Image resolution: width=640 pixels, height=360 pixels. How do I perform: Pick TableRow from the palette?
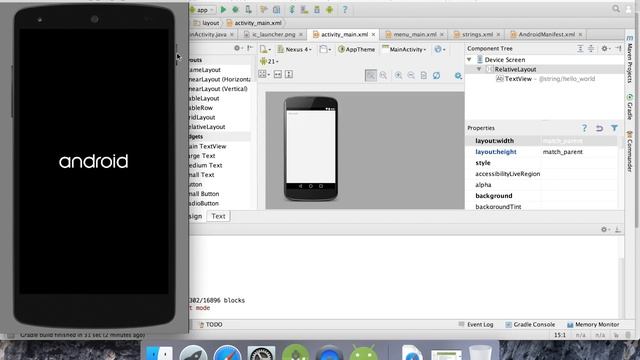(x=201, y=108)
